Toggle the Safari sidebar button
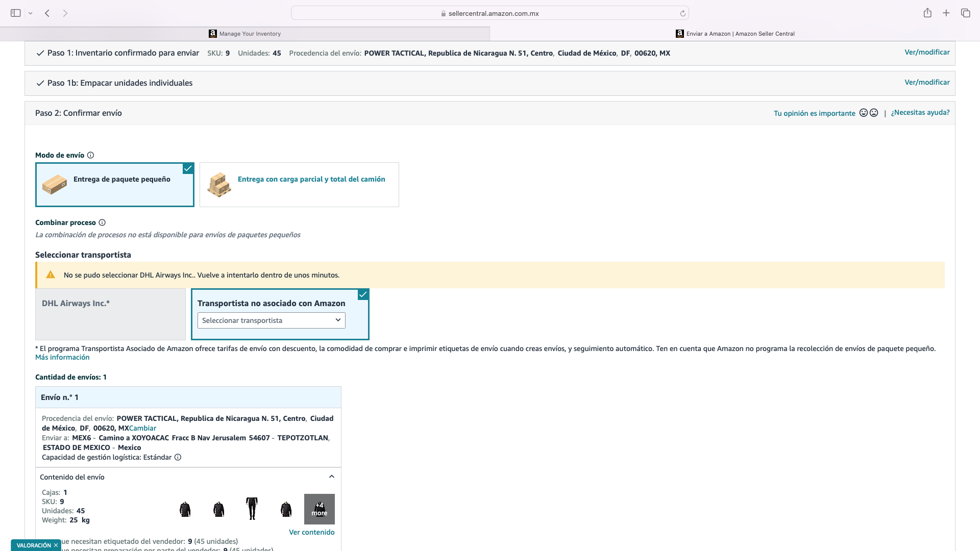Image resolution: width=980 pixels, height=551 pixels. point(15,13)
